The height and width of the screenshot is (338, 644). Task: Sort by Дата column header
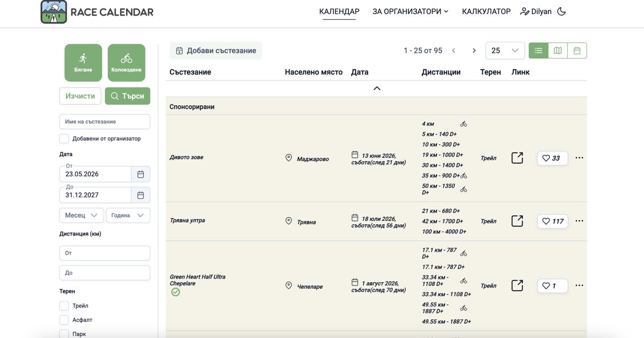click(x=360, y=72)
